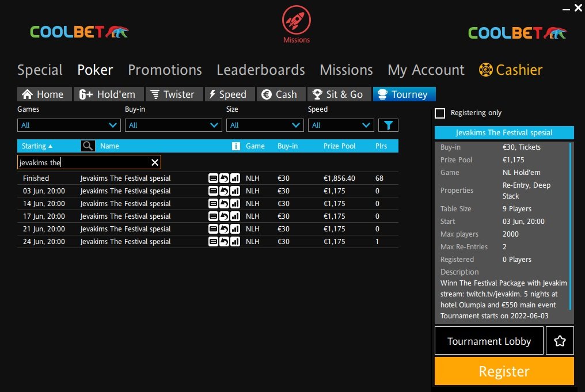Click the info icon in table header
585x392 pixels.
pos(236,146)
